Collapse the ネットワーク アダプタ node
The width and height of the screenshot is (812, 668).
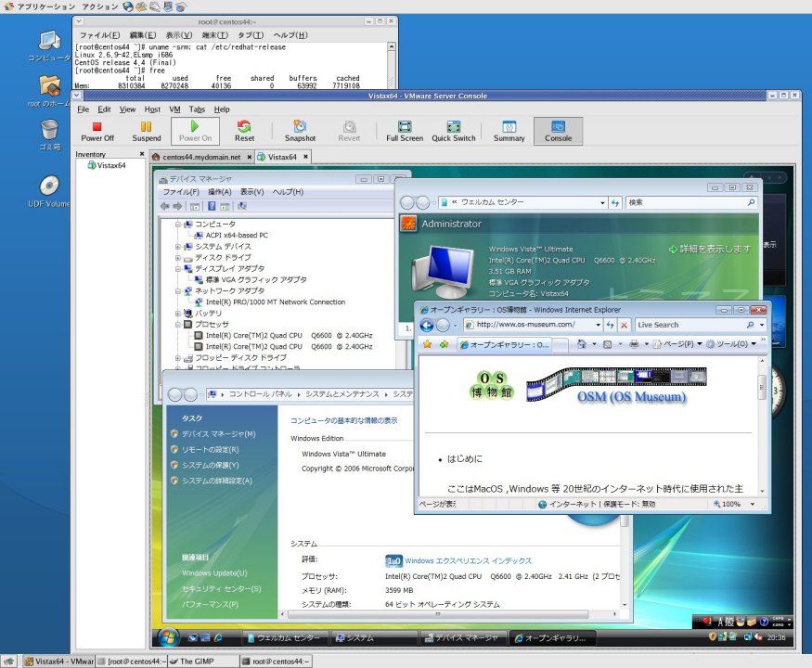(x=177, y=291)
